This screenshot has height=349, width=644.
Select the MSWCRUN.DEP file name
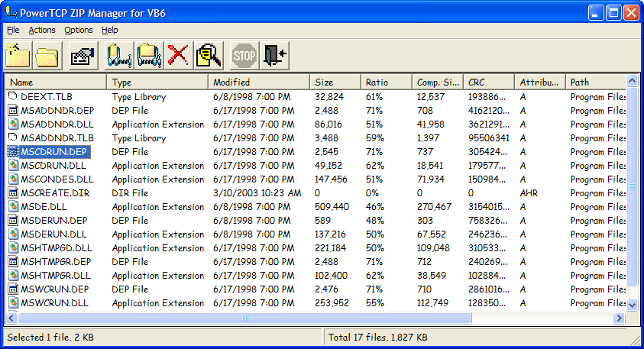click(x=55, y=289)
